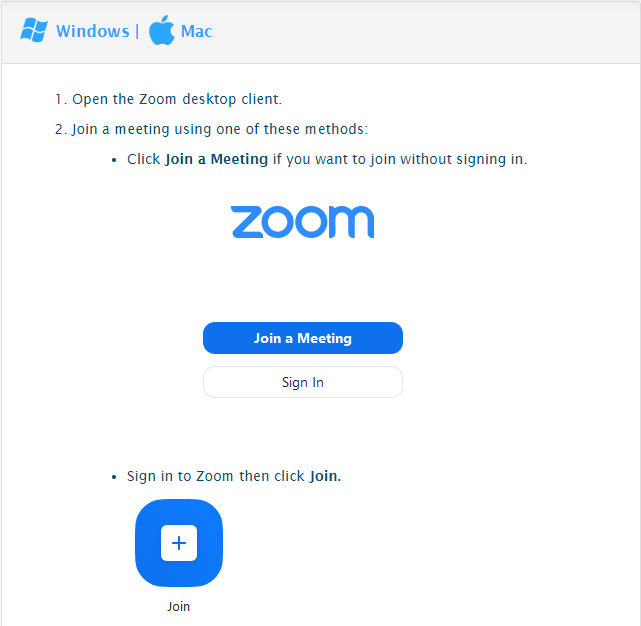This screenshot has height=626, width=641.
Task: Click the bold Join. word in second bullet
Action: (325, 476)
